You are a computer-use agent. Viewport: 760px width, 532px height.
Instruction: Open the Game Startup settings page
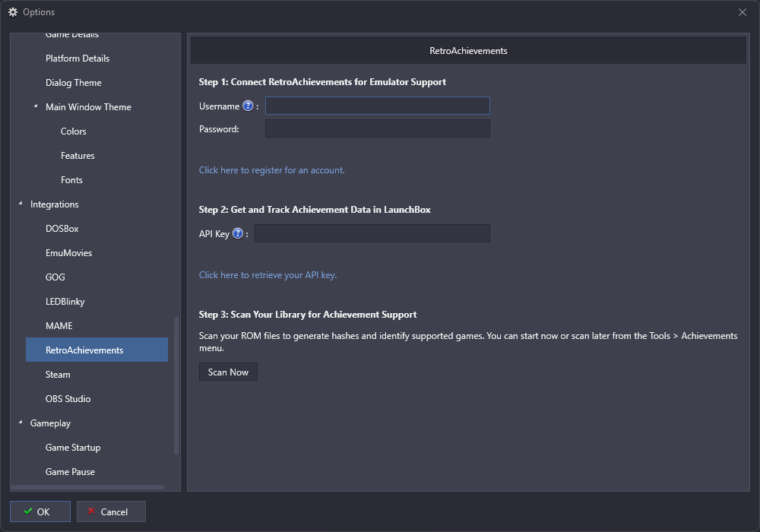[73, 447]
